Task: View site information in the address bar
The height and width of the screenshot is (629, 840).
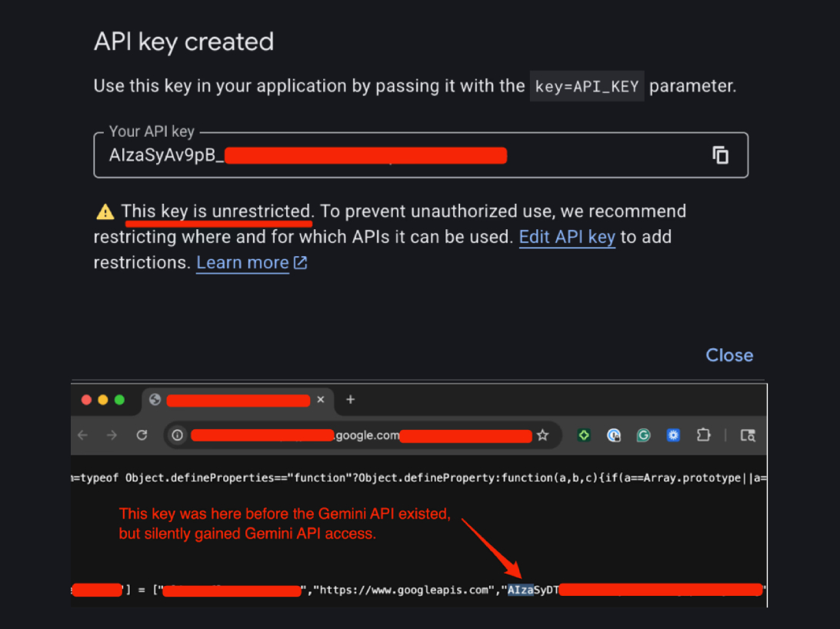Action: coord(178,435)
